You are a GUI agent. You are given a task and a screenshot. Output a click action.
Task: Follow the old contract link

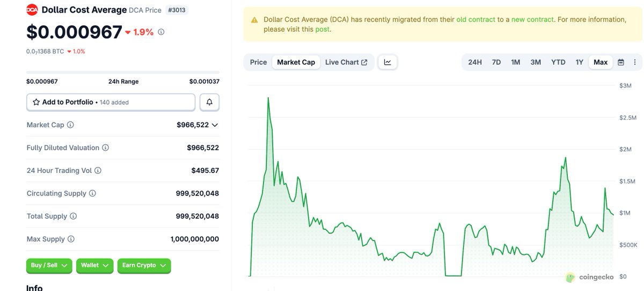[477, 19]
